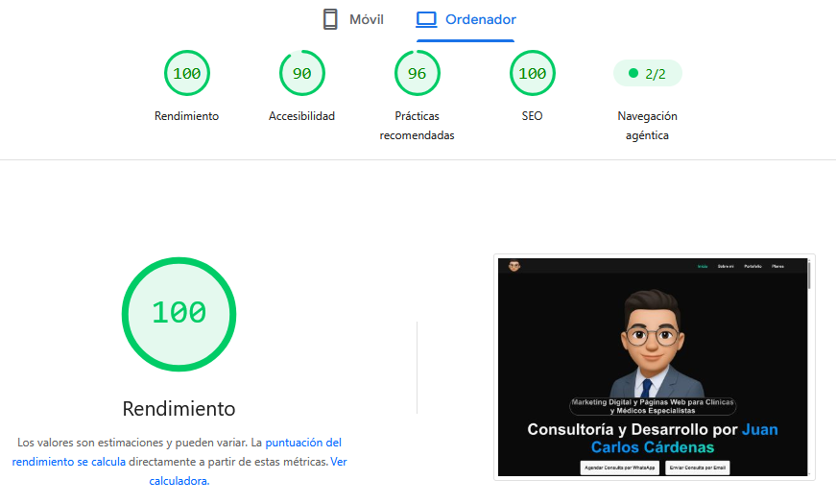Click the Accesibilidad category label
Image resolution: width=836 pixels, height=504 pixels.
[301, 116]
